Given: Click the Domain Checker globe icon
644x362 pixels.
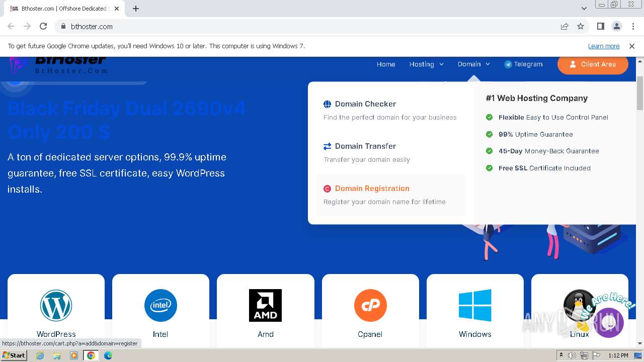Looking at the screenshot, I should coord(327,104).
